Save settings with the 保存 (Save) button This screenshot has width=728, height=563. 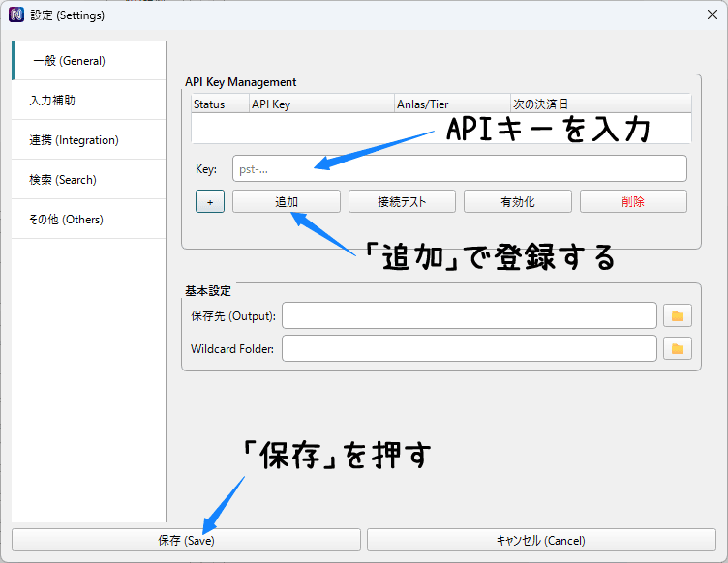[x=186, y=541]
